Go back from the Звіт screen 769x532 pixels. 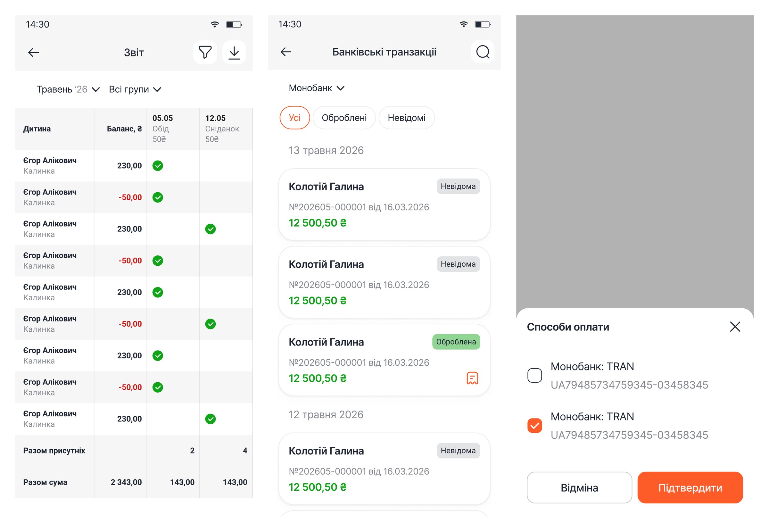pos(33,52)
